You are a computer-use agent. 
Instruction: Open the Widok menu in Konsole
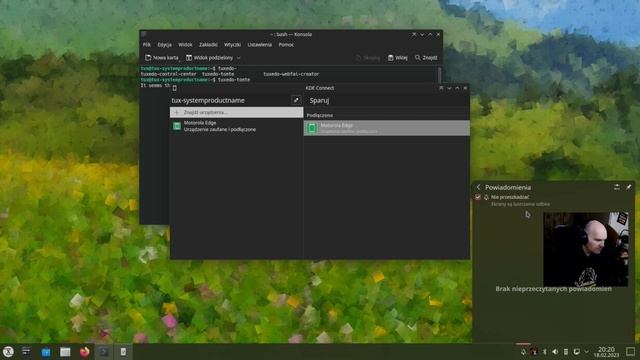(x=185, y=44)
